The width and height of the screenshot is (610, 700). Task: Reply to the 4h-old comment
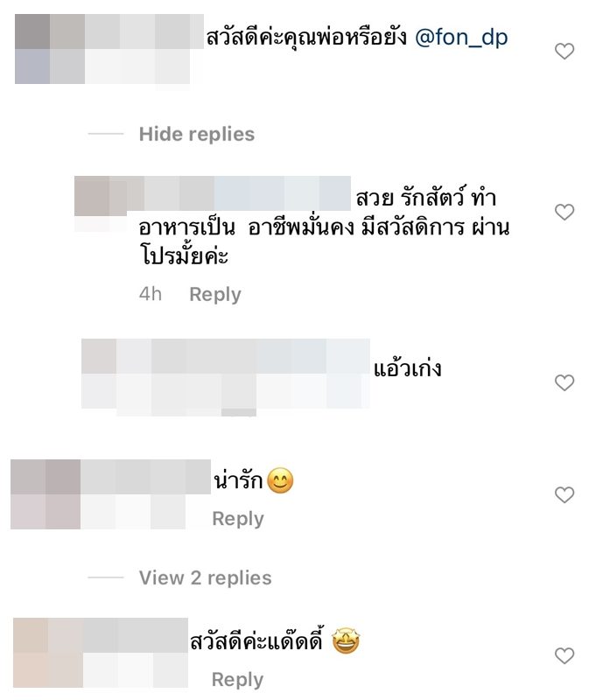point(215,295)
